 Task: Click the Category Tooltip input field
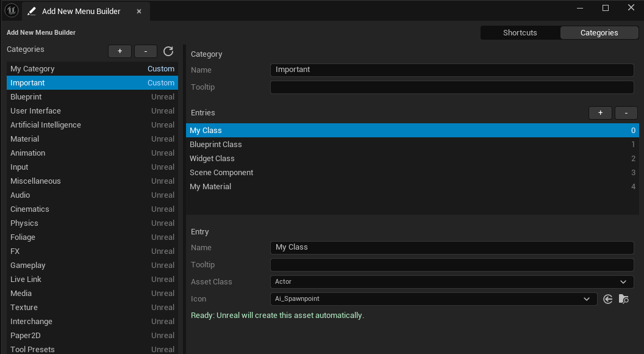click(x=452, y=87)
